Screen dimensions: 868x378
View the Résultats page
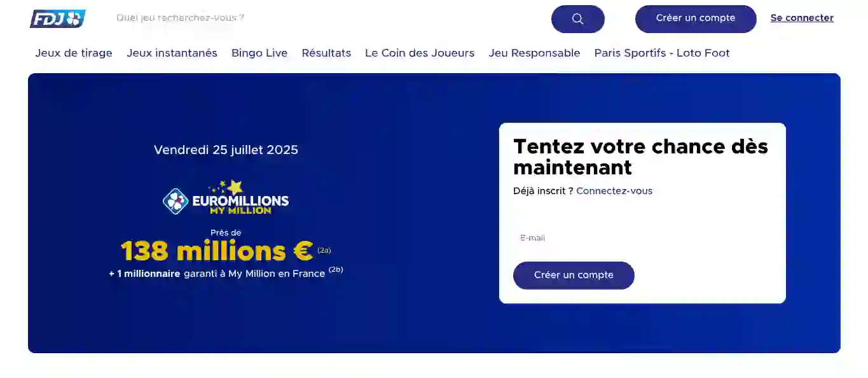click(x=326, y=53)
